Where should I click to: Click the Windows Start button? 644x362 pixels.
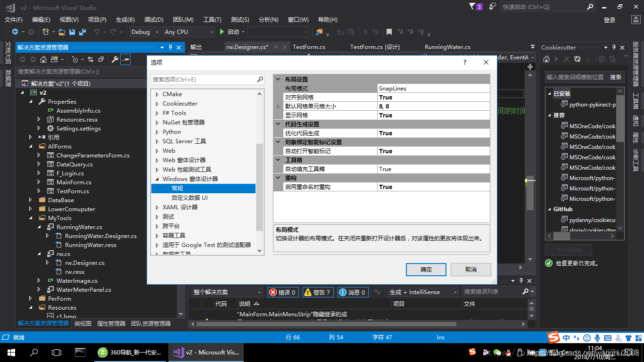[11, 352]
